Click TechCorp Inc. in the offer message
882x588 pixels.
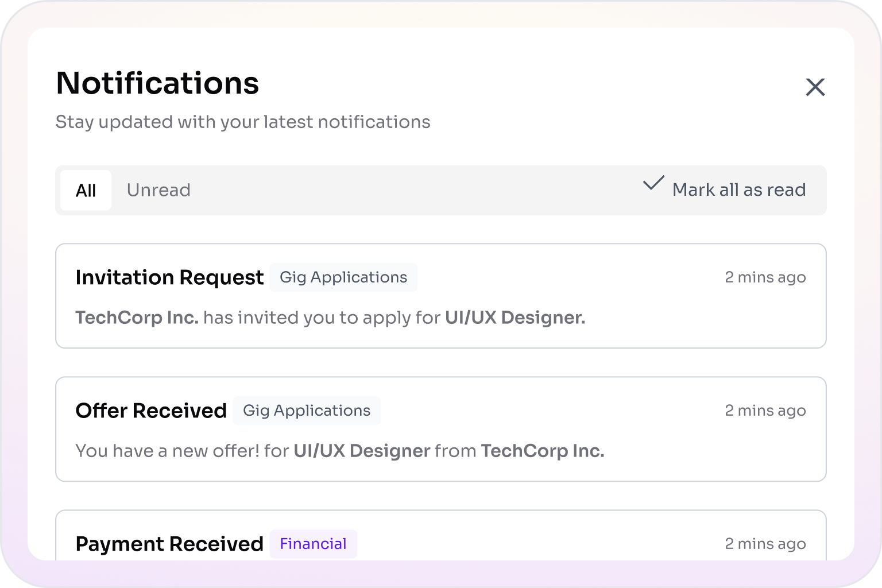(x=542, y=451)
